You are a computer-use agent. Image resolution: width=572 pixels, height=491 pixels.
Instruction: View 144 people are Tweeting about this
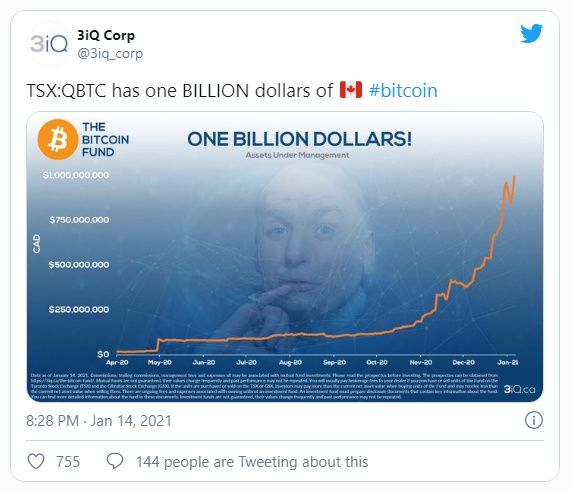252,461
